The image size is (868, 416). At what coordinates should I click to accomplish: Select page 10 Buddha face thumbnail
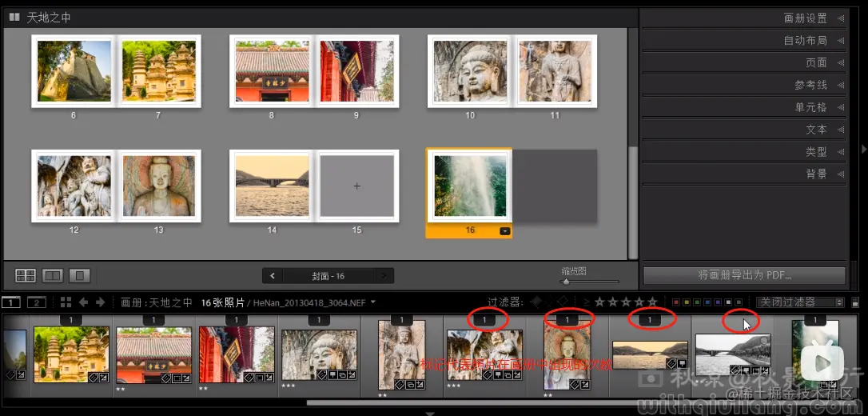(x=471, y=71)
